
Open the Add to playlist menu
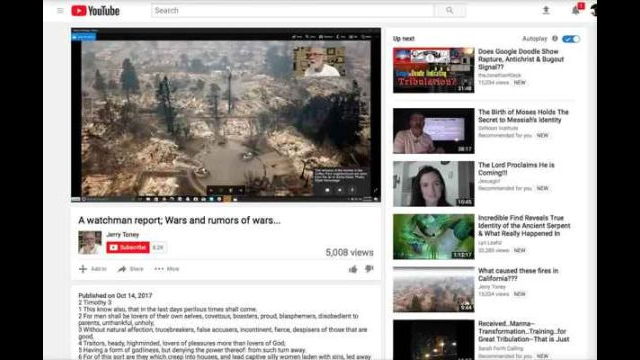coord(93,269)
